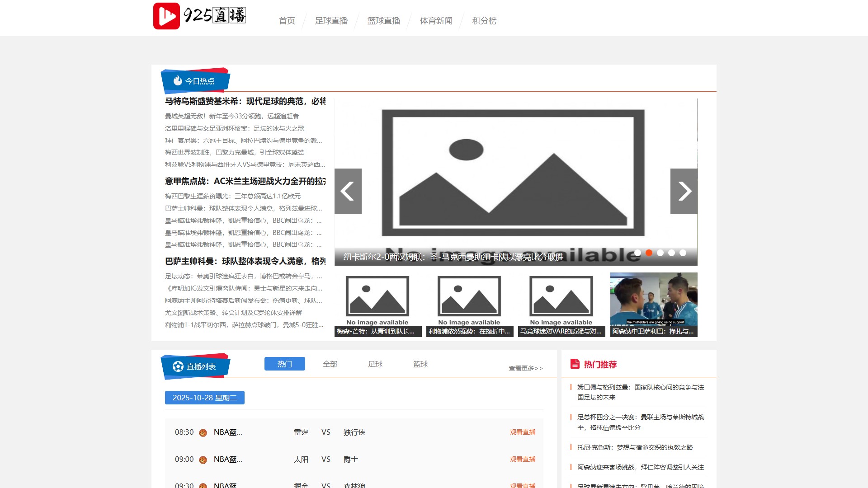
Task: Switch to the 篮球 tab in live list
Action: (420, 364)
